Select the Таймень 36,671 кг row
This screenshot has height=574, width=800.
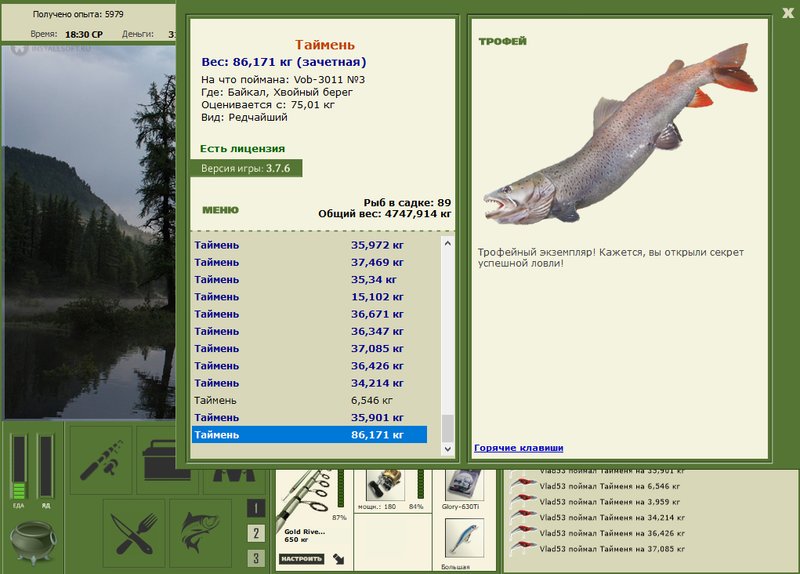pyautogui.click(x=309, y=314)
